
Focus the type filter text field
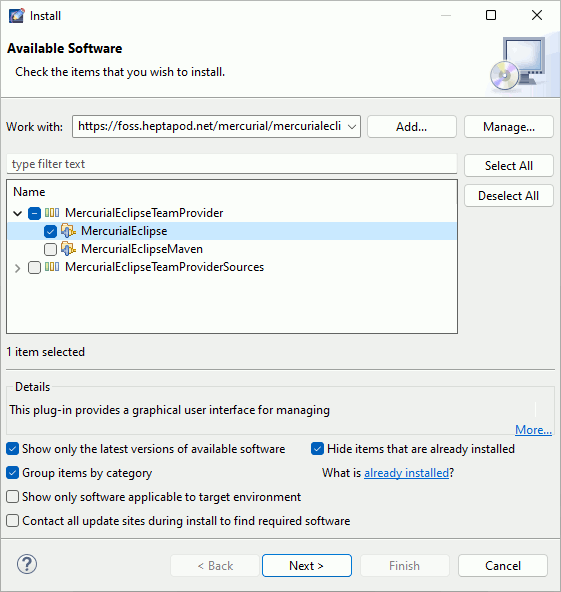click(x=232, y=164)
